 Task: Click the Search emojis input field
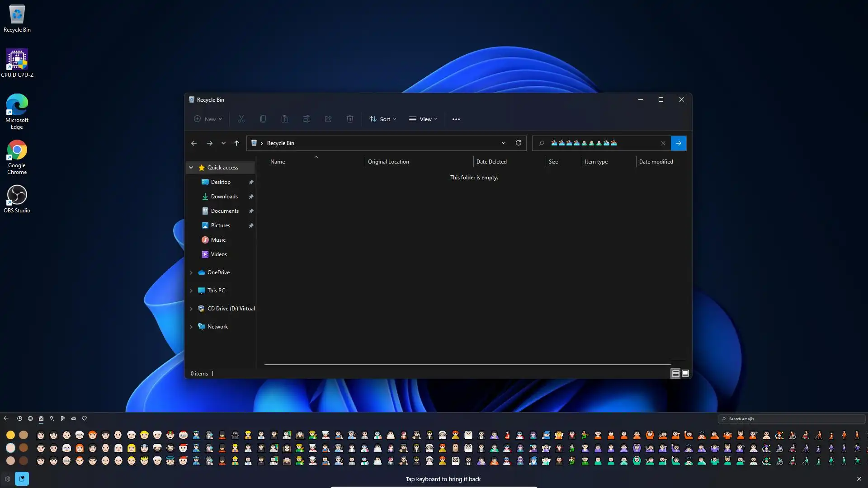click(791, 419)
